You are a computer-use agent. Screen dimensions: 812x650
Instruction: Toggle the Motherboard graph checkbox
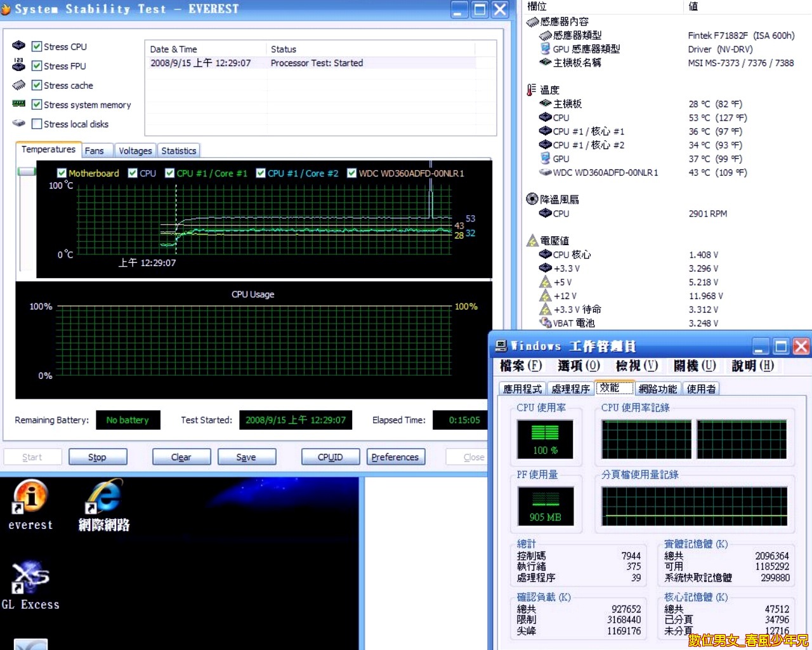62,173
